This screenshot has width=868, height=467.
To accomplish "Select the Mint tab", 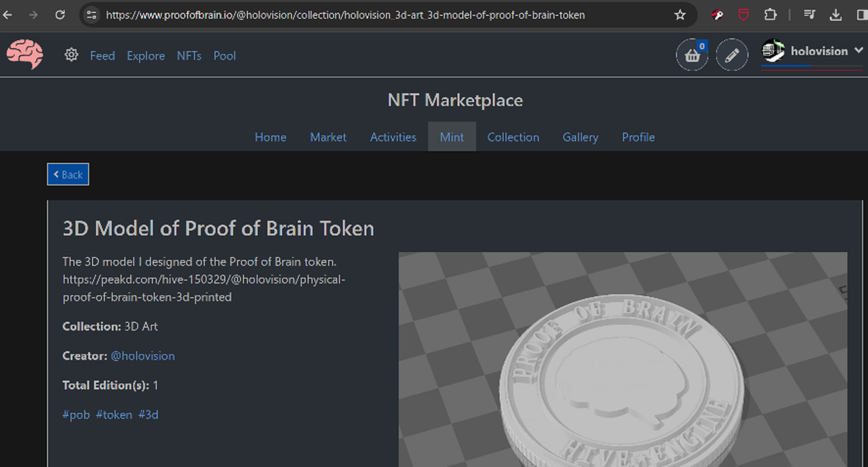I will point(452,137).
